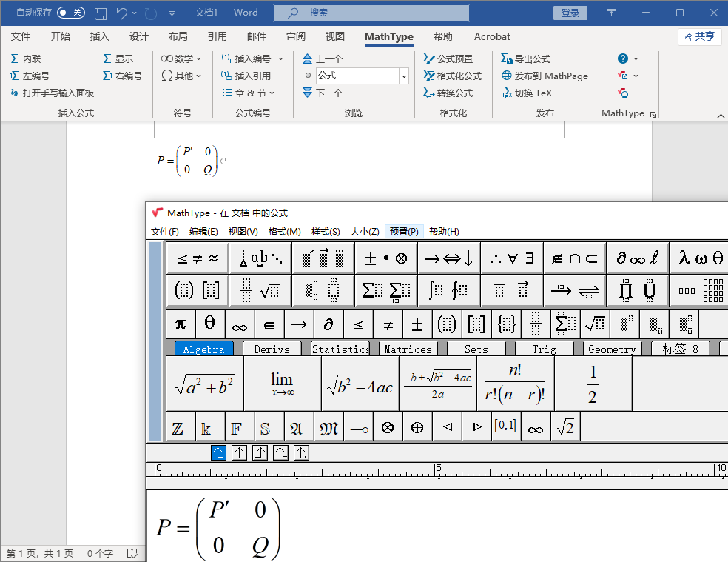Toggle the AutoSave switch in Word
The height and width of the screenshot is (562, 728).
tap(70, 13)
